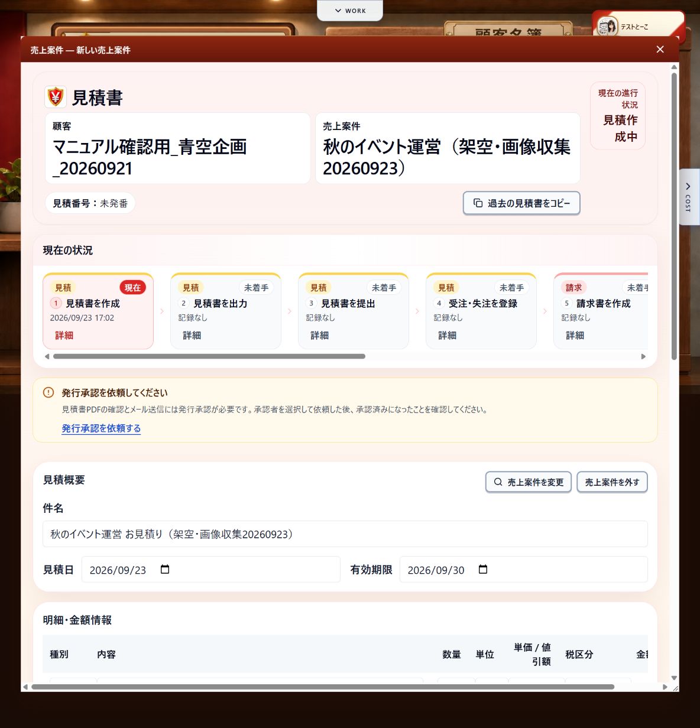Click 過去の見積書をコピー button
This screenshot has width=700, height=728.
[x=521, y=203]
